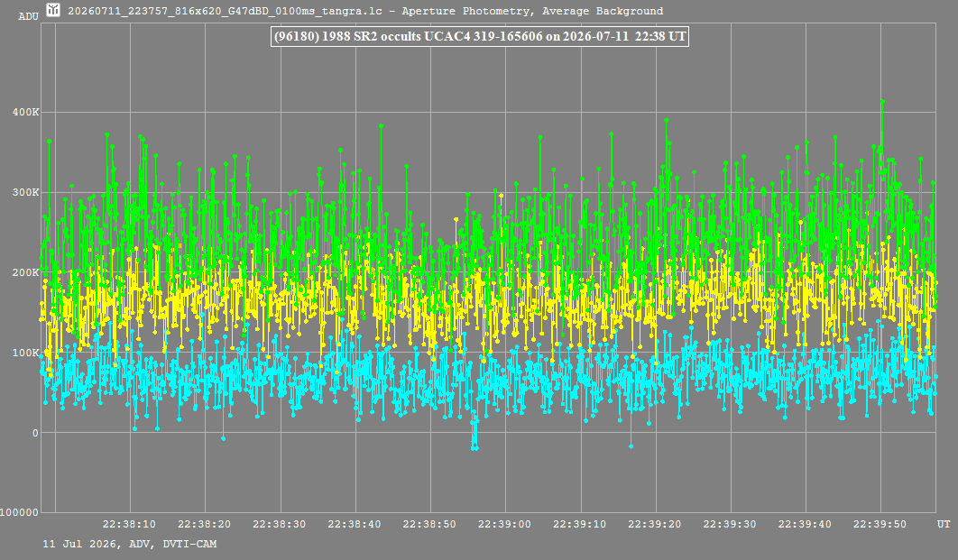This screenshot has width=958, height=560.
Task: Click the 22:39:40 time tick label
Action: (x=806, y=524)
